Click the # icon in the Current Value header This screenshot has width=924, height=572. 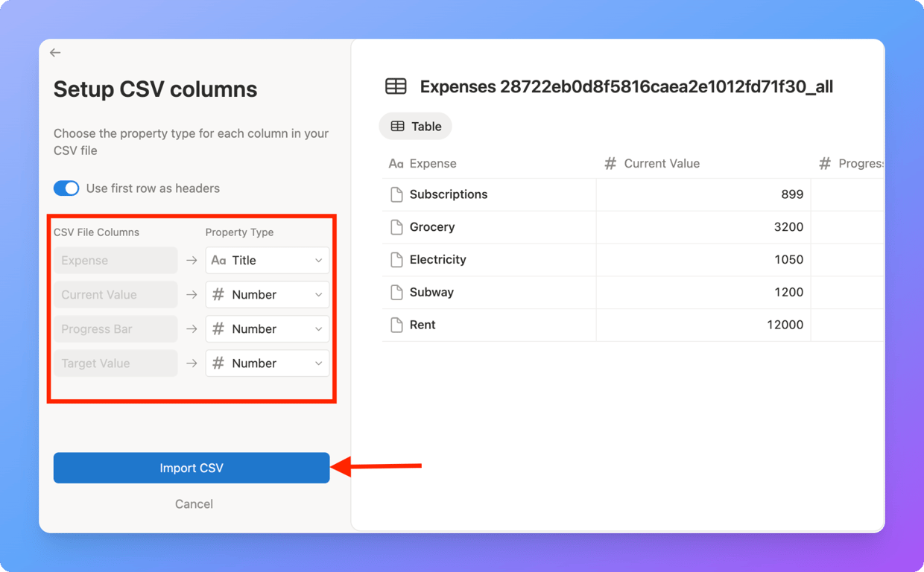coord(611,163)
